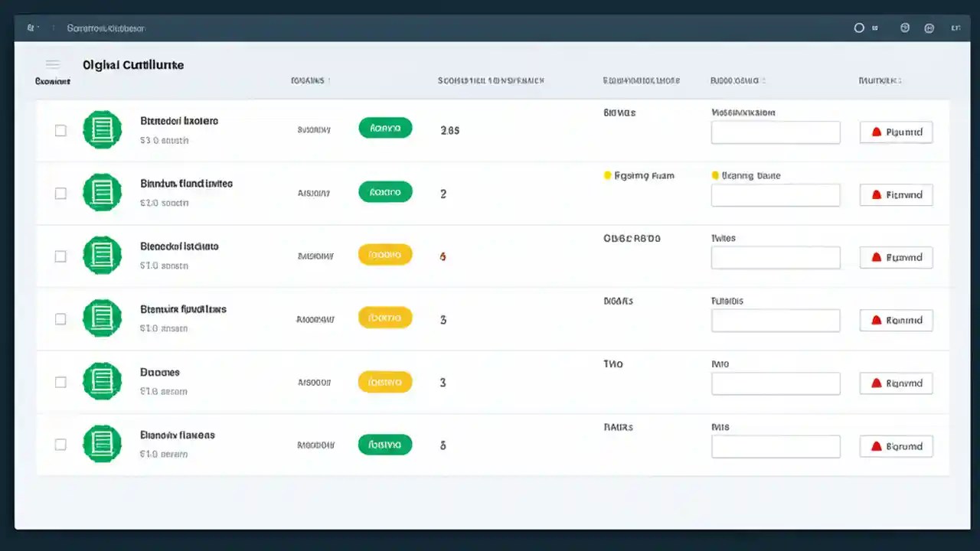Click the brand name in the top navbar

coord(106,28)
